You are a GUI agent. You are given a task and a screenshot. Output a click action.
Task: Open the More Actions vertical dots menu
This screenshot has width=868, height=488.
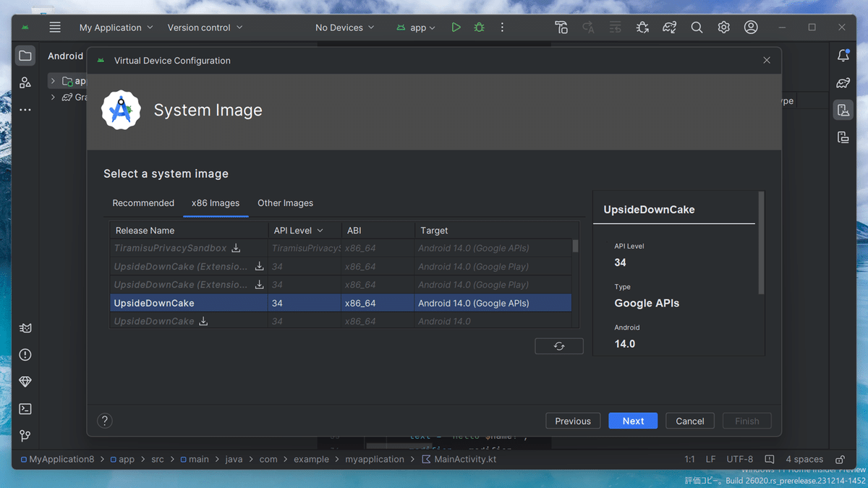click(502, 27)
